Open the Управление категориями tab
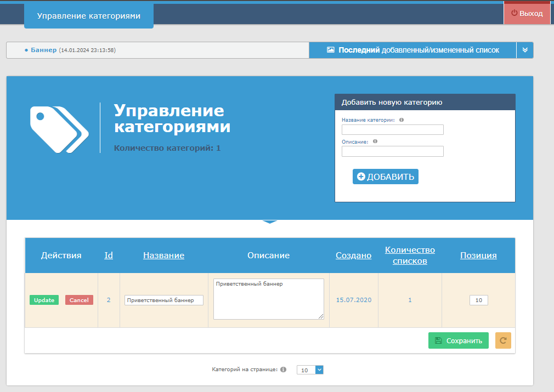554x392 pixels. click(89, 16)
